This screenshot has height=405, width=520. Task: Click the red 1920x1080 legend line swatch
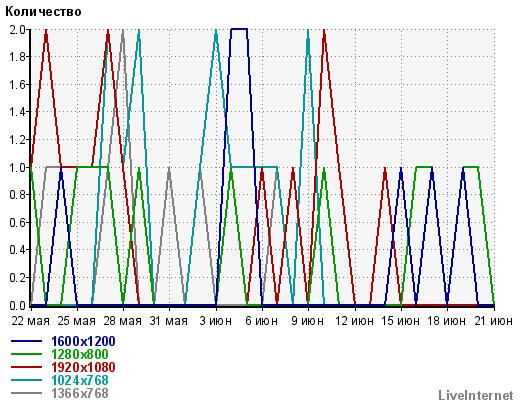27,367
